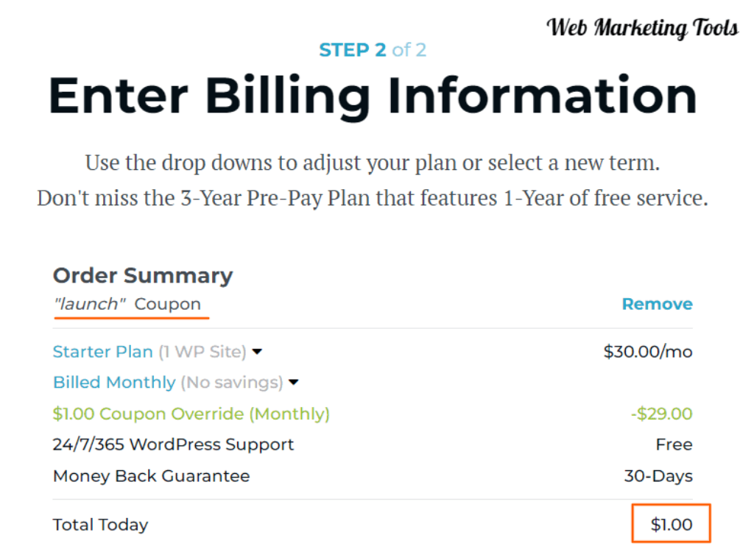Click the STEP 2 of 2 indicator

click(x=373, y=50)
